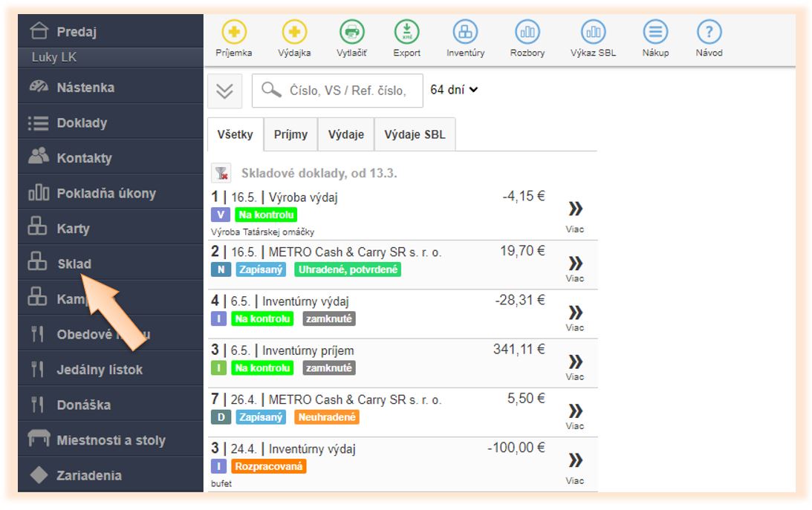Expand the double-chevron filter panel button
The width and height of the screenshot is (812, 510).
pos(224,91)
